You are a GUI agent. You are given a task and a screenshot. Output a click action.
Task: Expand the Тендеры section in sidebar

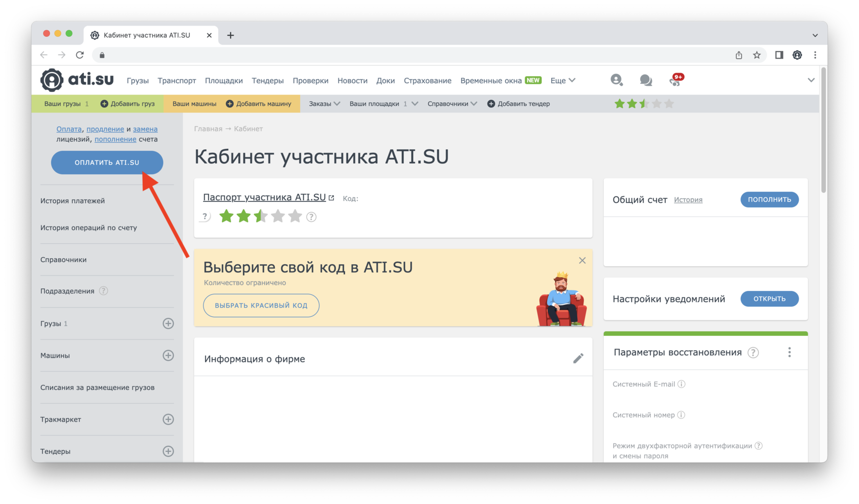tap(168, 451)
